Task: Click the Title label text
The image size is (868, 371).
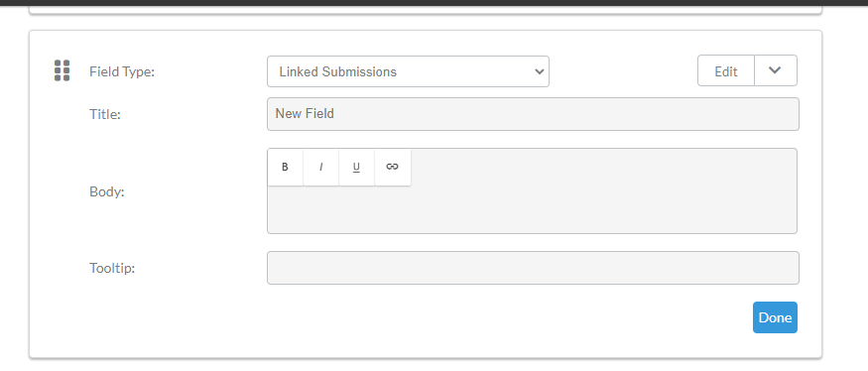Action: click(104, 114)
